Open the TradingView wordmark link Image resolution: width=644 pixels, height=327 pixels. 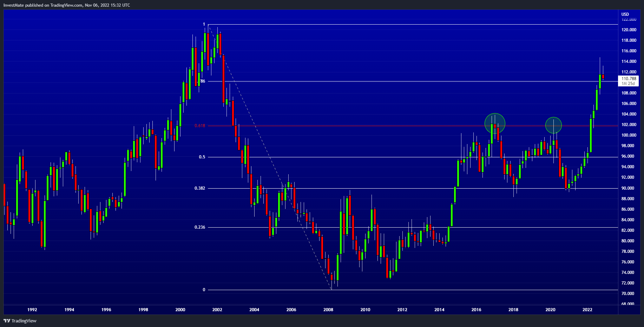(x=24, y=321)
